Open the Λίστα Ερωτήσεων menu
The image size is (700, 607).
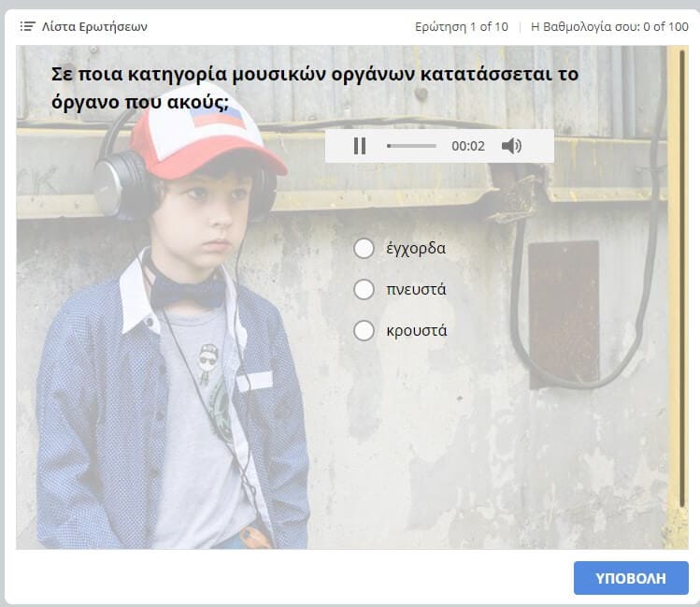point(93,26)
